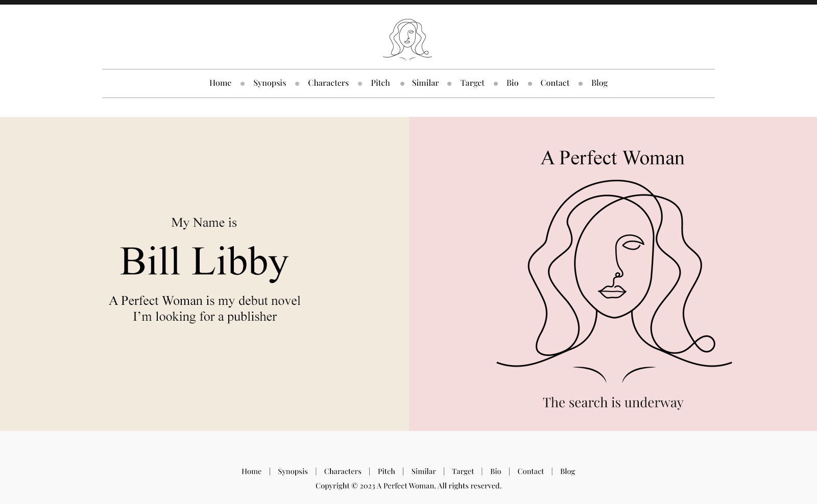The height and width of the screenshot is (504, 817).
Task: Click Contact in the top navigation
Action: (555, 83)
